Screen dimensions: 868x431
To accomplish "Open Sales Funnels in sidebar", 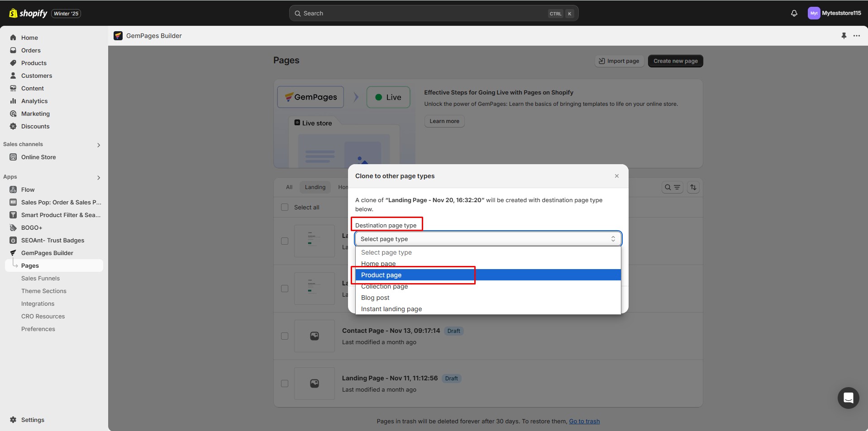I will (x=40, y=278).
